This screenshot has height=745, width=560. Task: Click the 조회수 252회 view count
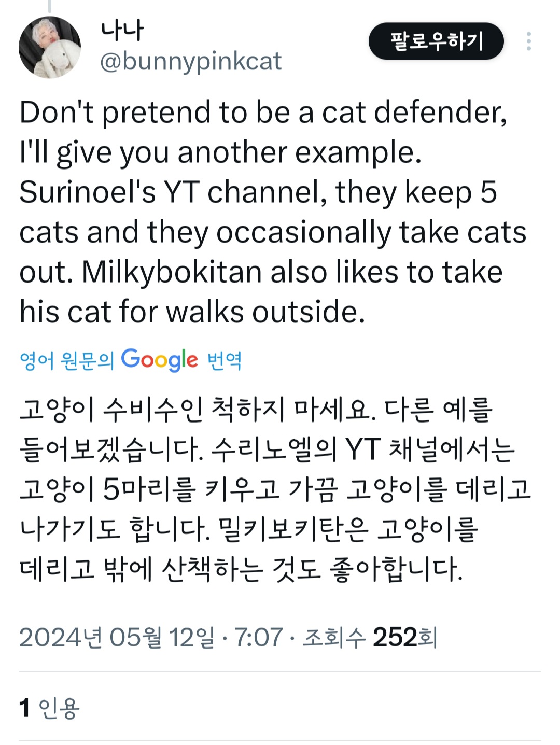370,638
